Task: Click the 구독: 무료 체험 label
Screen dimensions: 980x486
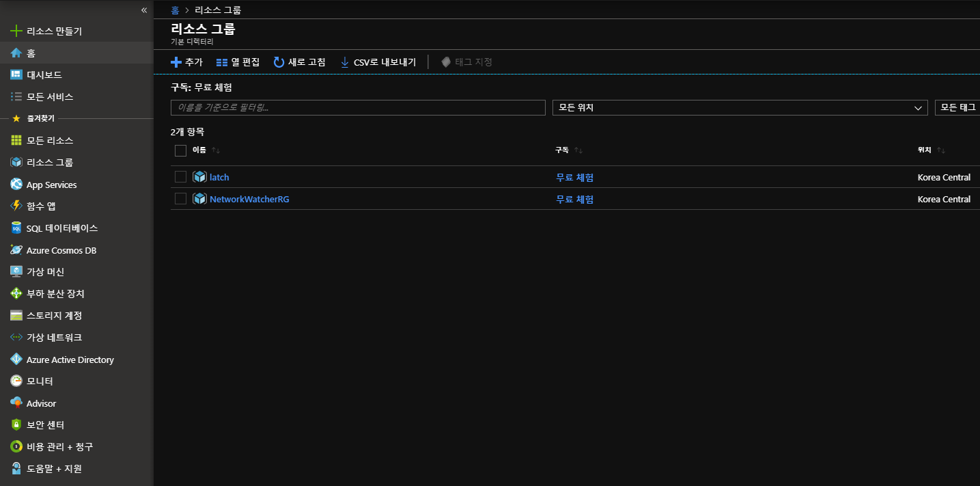Action: (x=201, y=87)
